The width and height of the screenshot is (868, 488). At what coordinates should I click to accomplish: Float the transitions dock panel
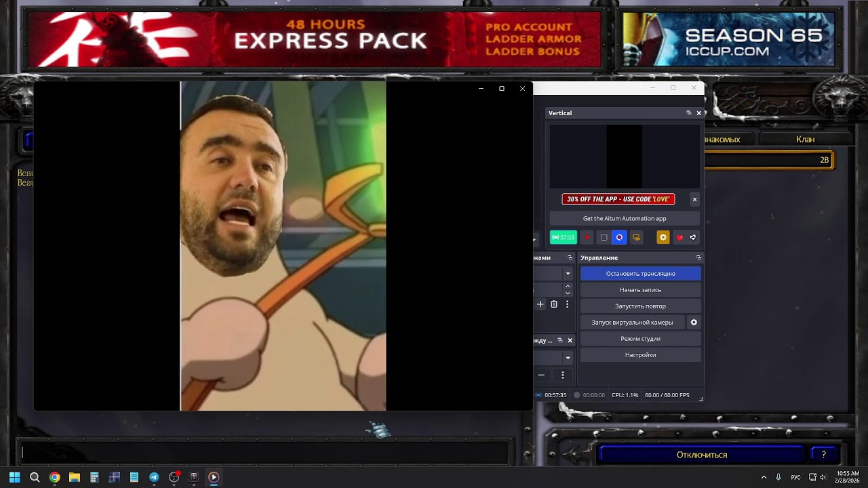(559, 340)
